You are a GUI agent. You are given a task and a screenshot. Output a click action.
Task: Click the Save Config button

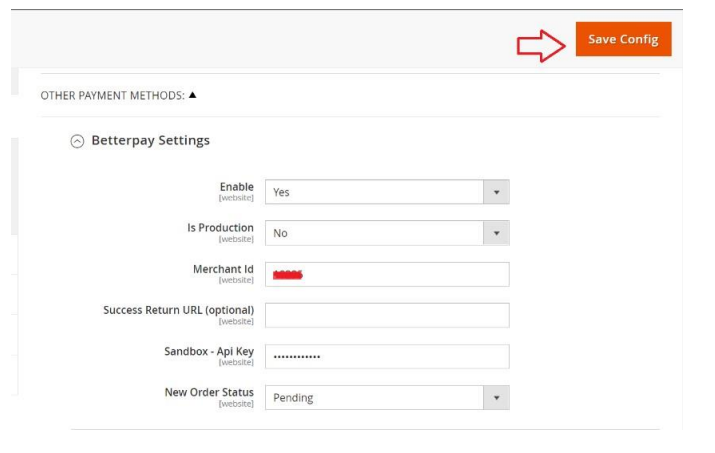623,39
